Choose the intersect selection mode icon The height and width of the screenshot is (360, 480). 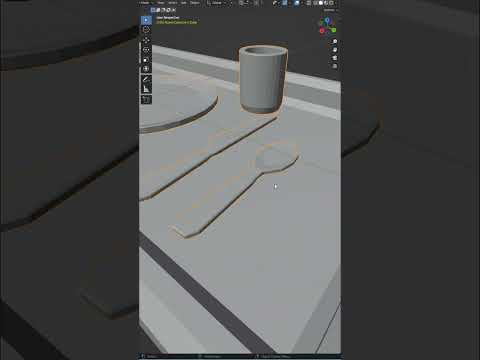coord(173,10)
